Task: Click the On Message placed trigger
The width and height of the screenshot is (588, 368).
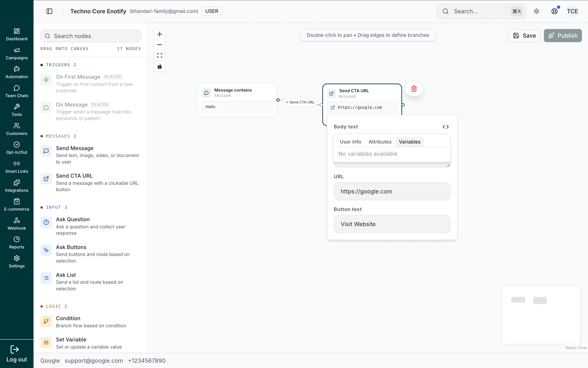Action: pyautogui.click(x=91, y=111)
